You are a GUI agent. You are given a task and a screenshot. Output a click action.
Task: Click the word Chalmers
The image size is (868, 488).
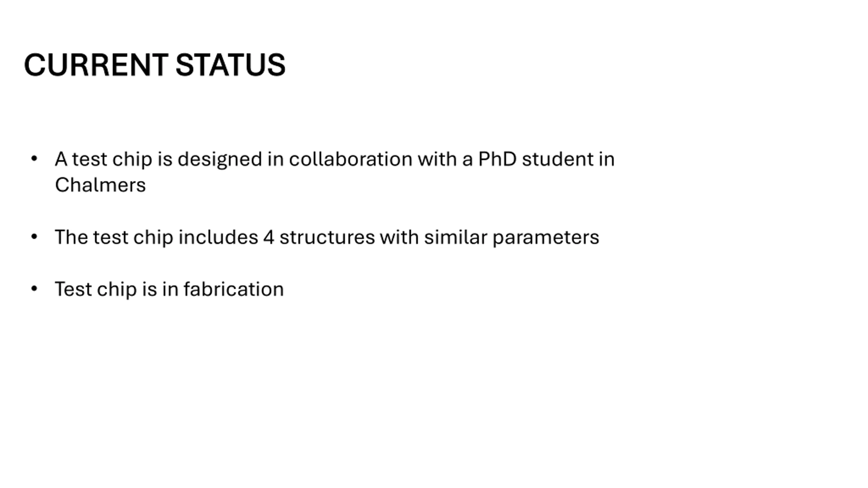pyautogui.click(x=100, y=185)
